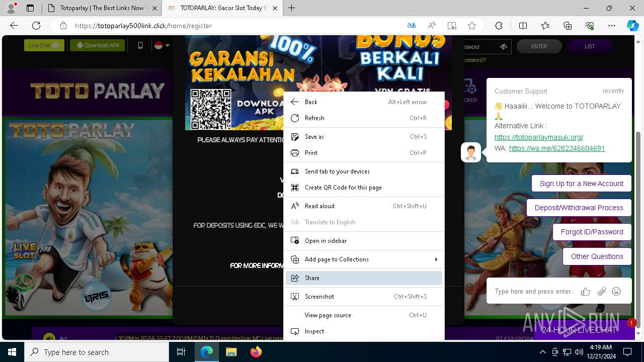The width and height of the screenshot is (644, 362).
Task: Click Download APK button
Action: [x=98, y=45]
